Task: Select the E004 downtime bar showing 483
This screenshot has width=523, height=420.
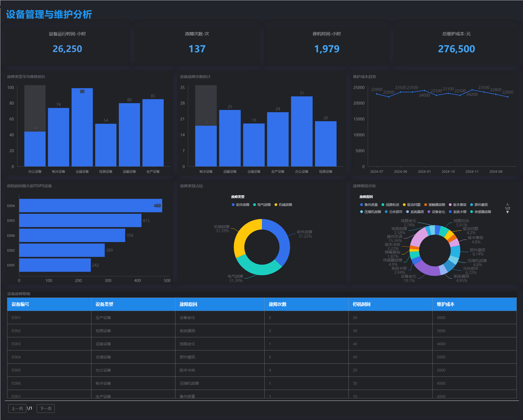Action: pos(91,206)
